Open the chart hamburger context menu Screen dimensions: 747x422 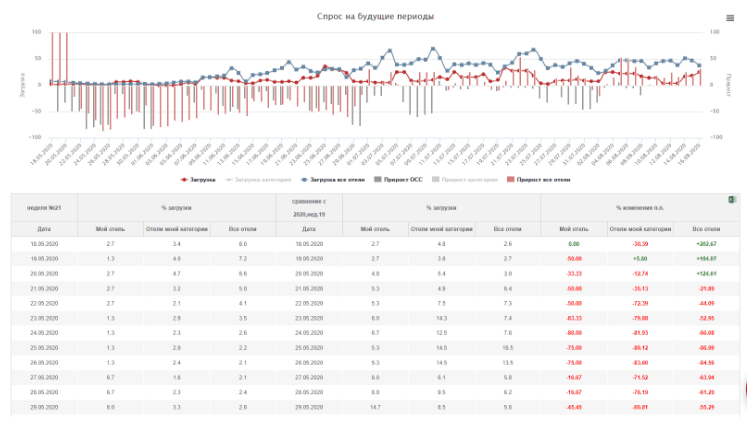729,18
